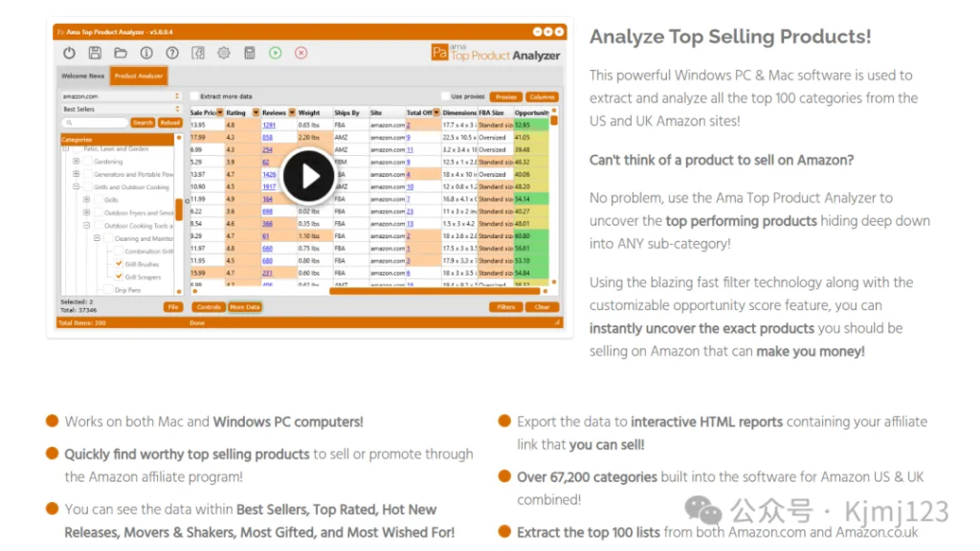Open the Sale Price column filter arrow
Image resolution: width=980 pixels, height=551 pixels.
click(x=220, y=113)
